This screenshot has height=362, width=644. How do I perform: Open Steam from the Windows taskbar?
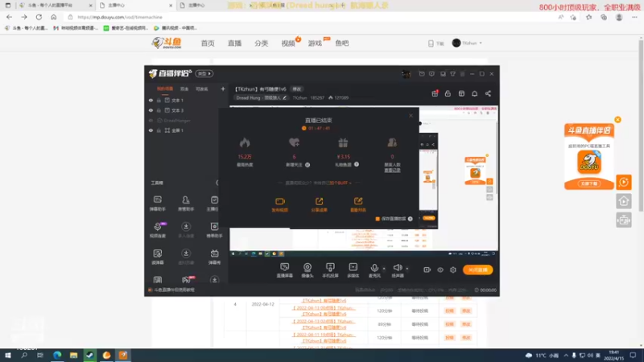(x=89, y=355)
